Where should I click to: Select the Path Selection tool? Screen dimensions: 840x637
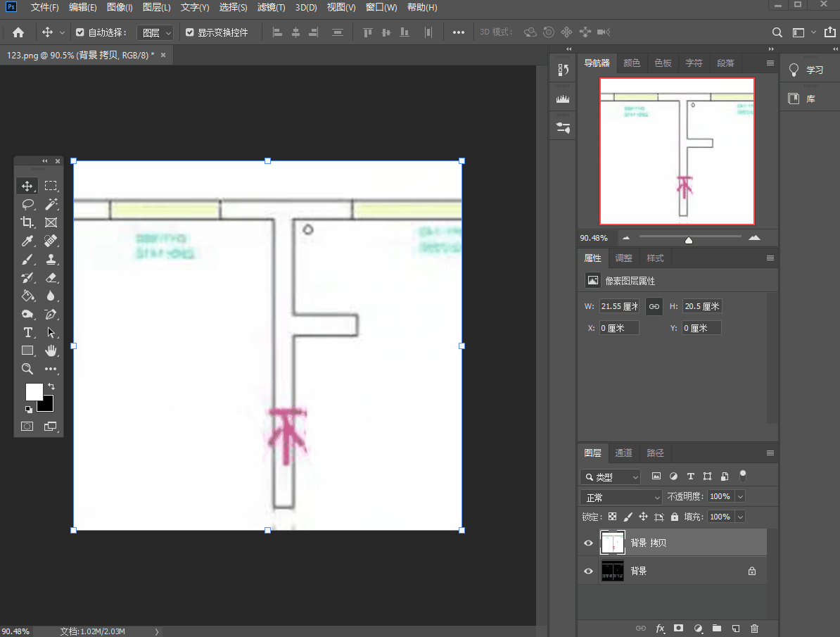[51, 332]
